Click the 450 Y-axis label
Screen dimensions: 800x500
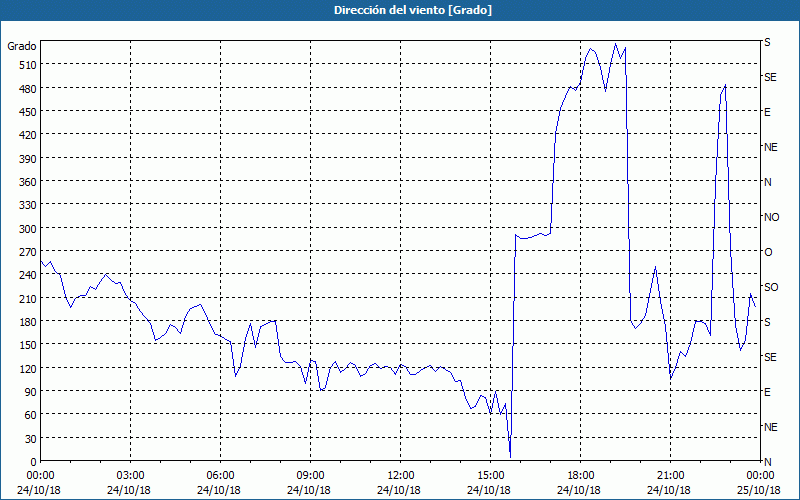click(x=28, y=112)
